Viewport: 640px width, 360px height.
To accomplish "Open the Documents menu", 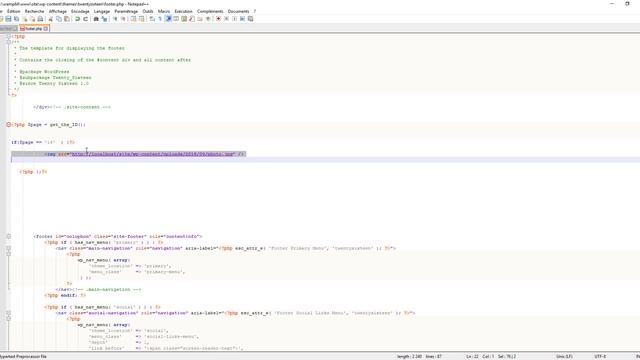I will 238,11.
